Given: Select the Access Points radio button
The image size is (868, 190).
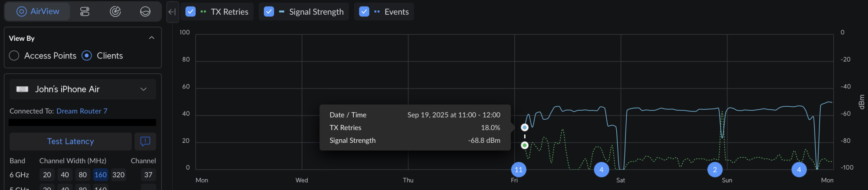Looking at the screenshot, I should 14,56.
